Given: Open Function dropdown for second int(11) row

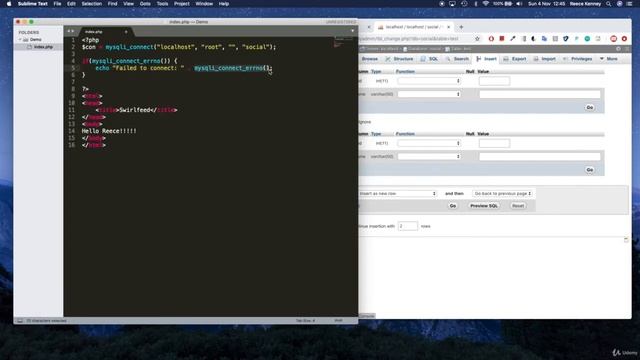Looking at the screenshot, I should pos(429,143).
